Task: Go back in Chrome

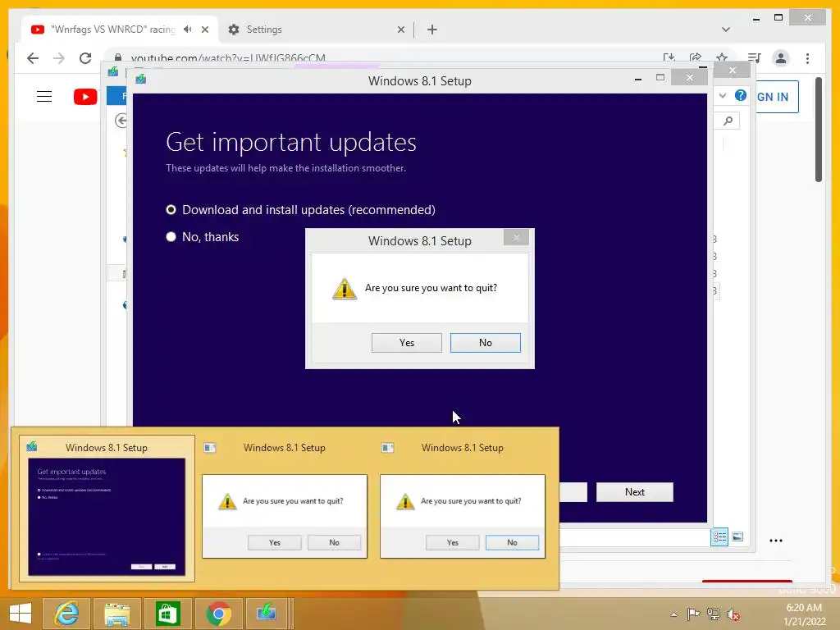Action: pos(33,58)
